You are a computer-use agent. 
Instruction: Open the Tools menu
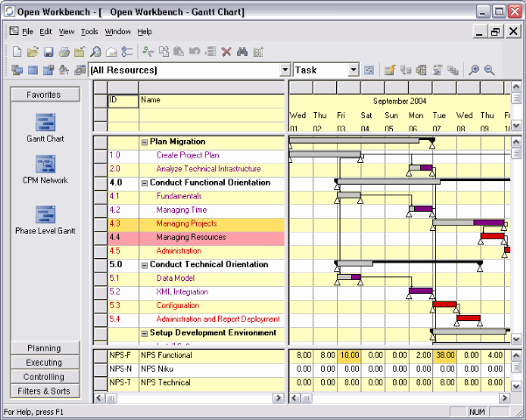pyautogui.click(x=89, y=31)
